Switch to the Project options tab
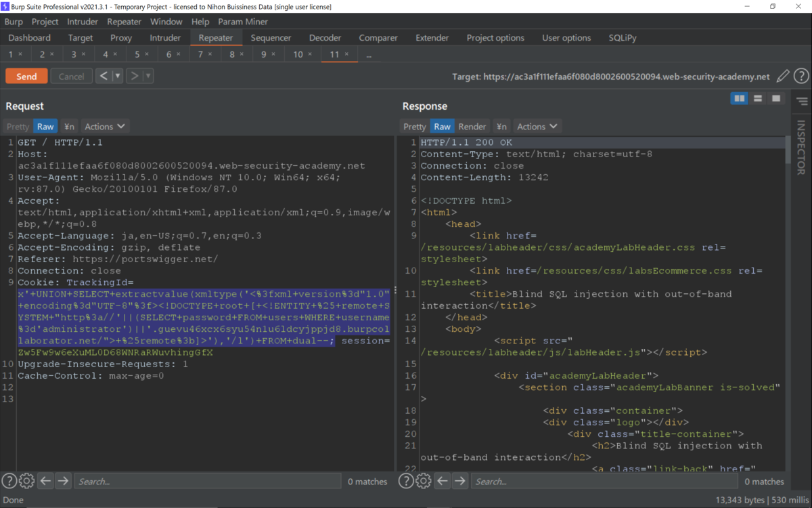 (x=495, y=38)
